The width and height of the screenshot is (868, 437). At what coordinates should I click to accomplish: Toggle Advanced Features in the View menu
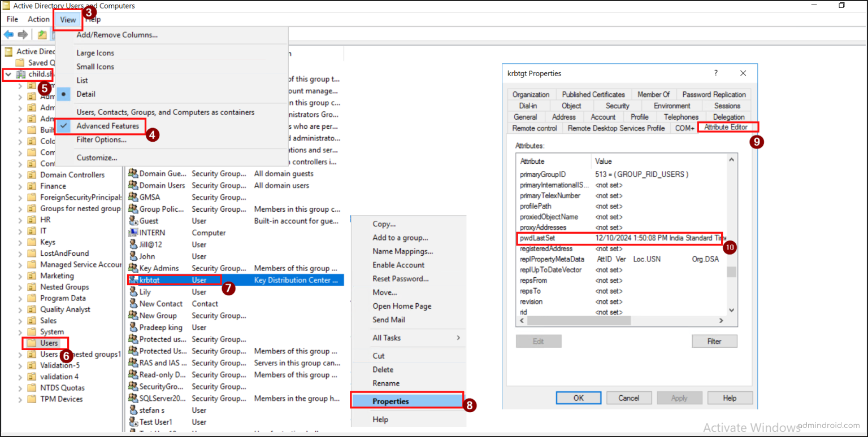click(x=107, y=126)
